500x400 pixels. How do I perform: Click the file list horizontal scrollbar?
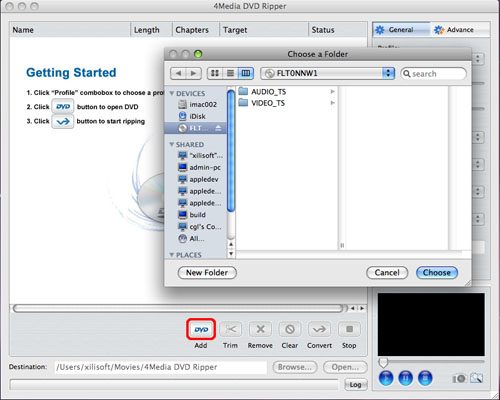(x=178, y=308)
